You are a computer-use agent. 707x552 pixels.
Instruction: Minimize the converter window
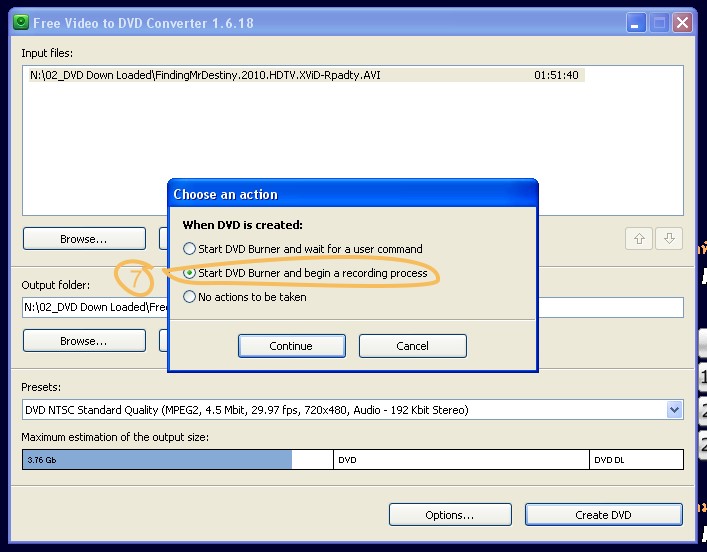pyautogui.click(x=636, y=23)
